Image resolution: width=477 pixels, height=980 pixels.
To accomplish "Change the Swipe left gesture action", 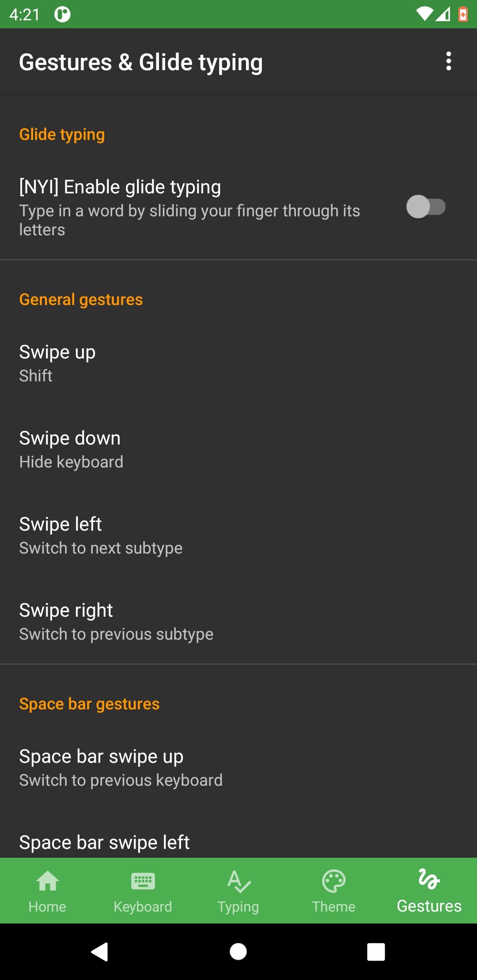I will tap(238, 536).
